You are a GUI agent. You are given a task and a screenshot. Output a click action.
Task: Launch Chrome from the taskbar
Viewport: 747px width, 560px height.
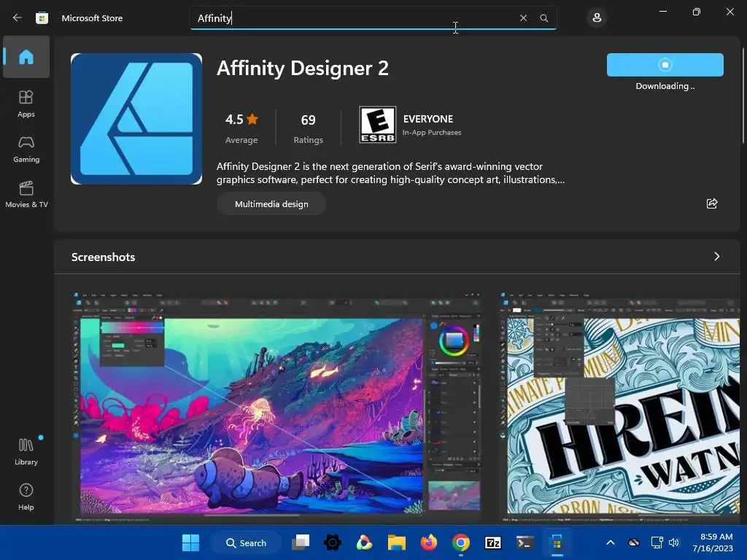[461, 542]
